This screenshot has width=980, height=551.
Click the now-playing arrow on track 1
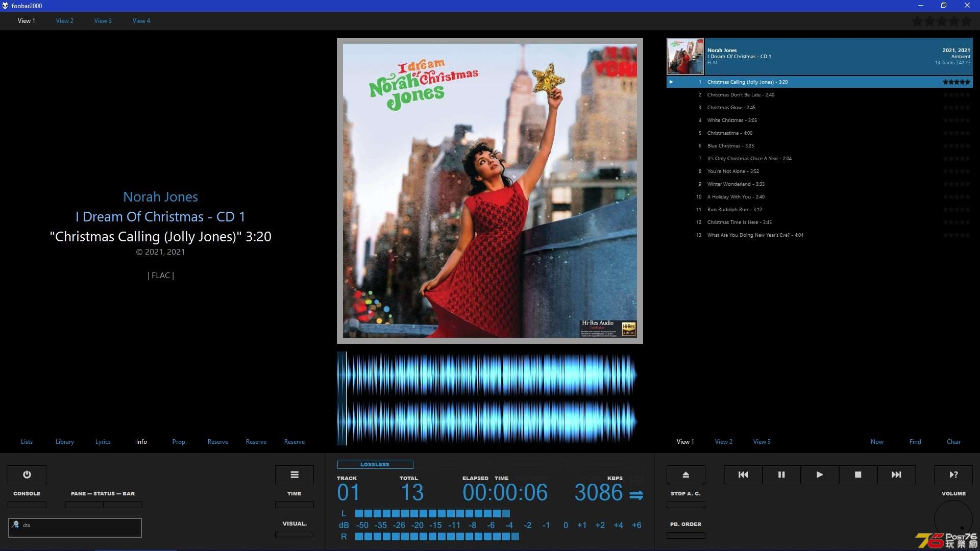671,82
